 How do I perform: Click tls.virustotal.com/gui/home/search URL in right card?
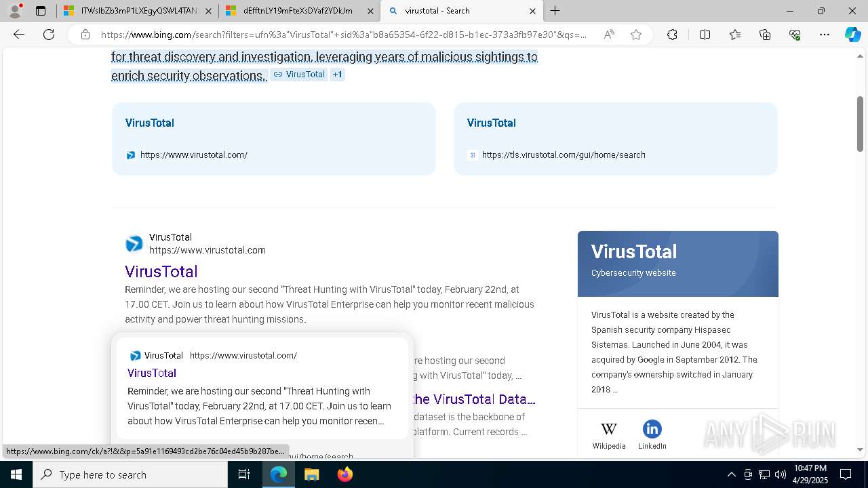click(x=564, y=155)
